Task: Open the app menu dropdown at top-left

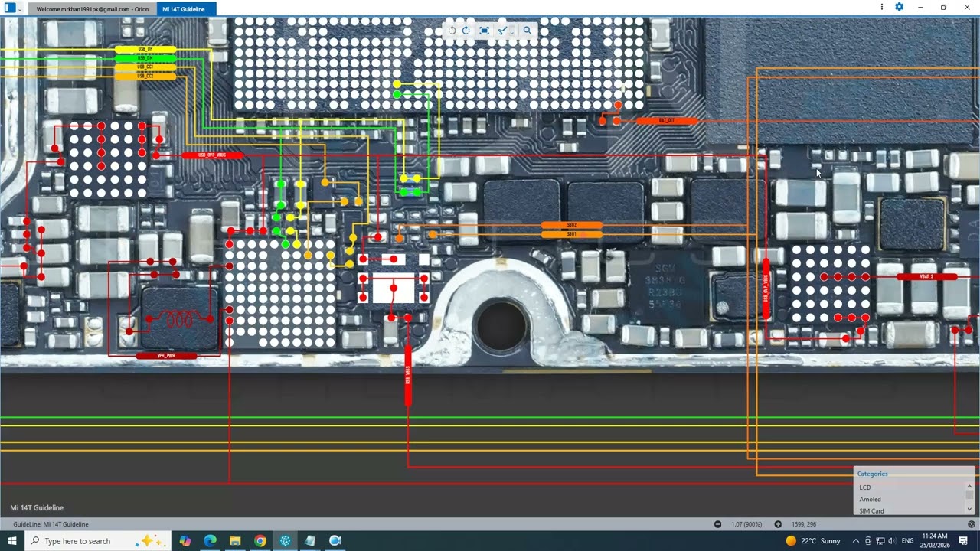Action: 19,9
